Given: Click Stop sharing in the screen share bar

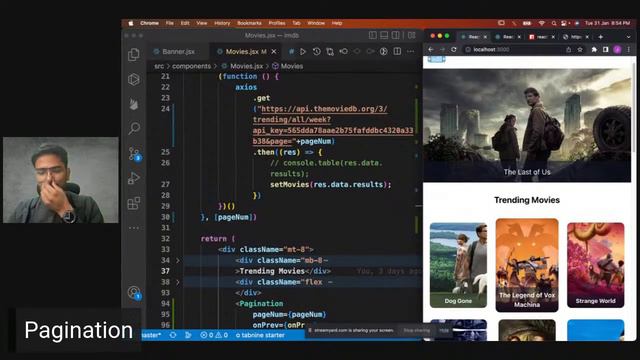Looking at the screenshot, I should pyautogui.click(x=416, y=330).
